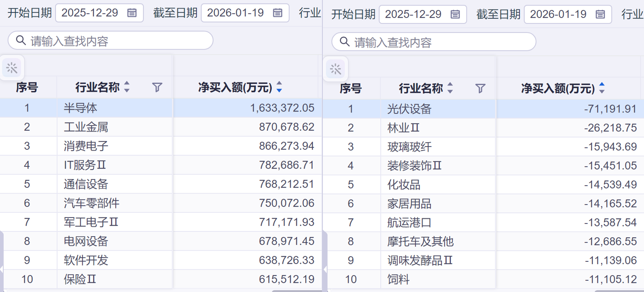644x292 pixels.
Task: Select 家居用品 row
Action: pyautogui.click(x=483, y=204)
